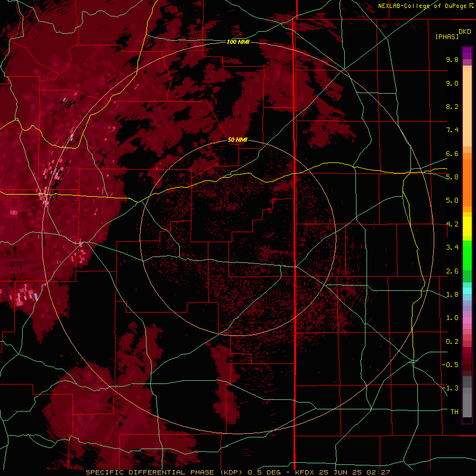
Task: Click the 9.0 value on color scale
Action: pos(452,83)
